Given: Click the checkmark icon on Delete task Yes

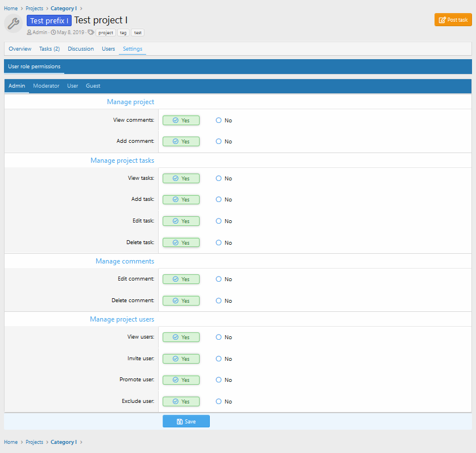Looking at the screenshot, I should point(176,243).
